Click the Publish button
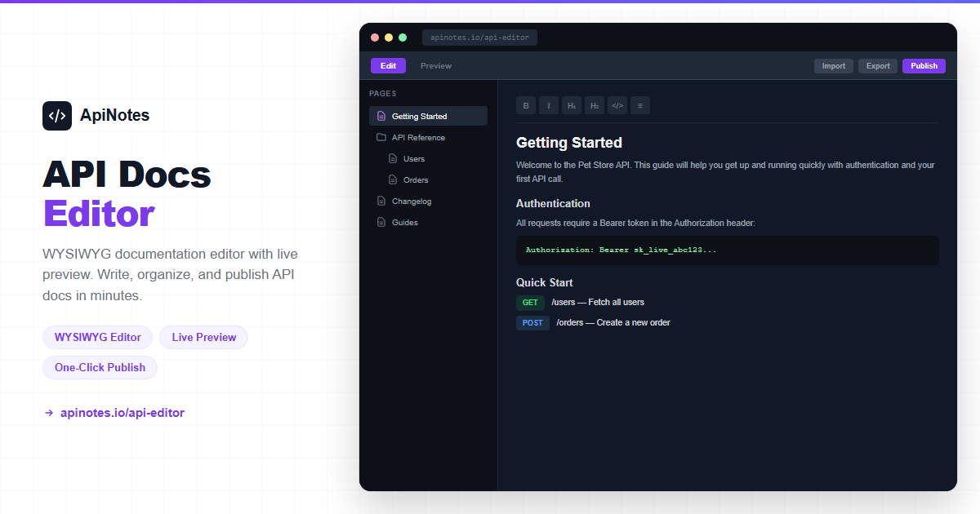This screenshot has height=514, width=980. click(x=924, y=66)
